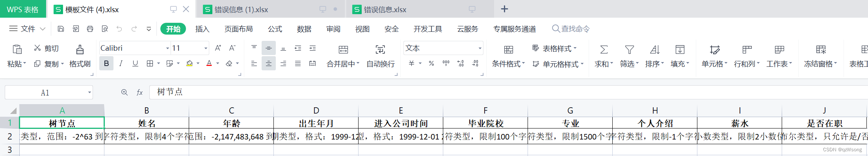Align text left icon
868x156 pixels.
(x=254, y=63)
